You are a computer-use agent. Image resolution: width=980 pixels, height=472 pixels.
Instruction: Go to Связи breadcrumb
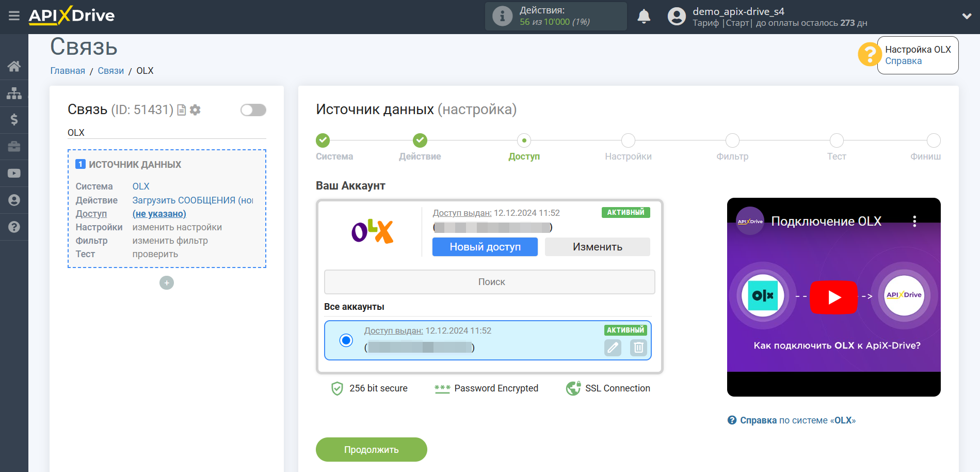pos(111,71)
